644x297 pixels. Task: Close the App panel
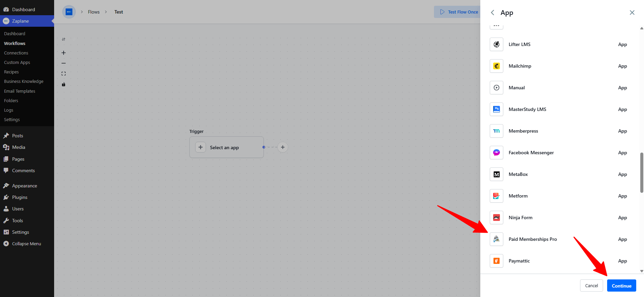pos(632,13)
